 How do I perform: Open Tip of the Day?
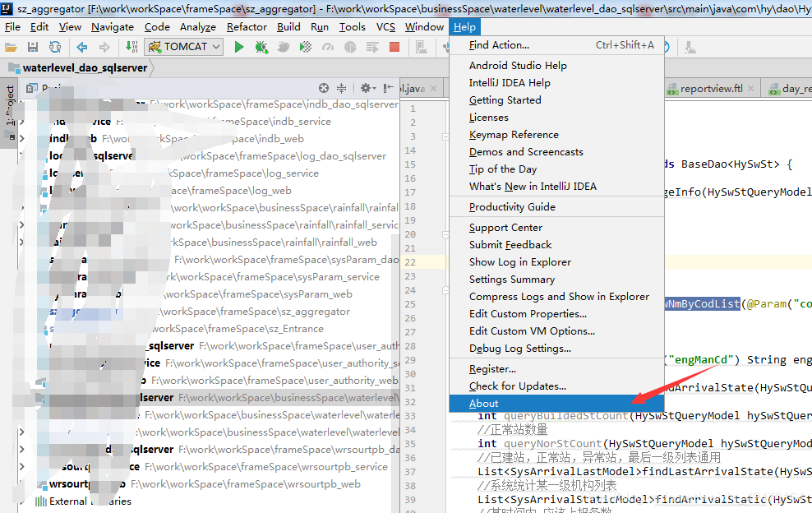click(x=556, y=169)
